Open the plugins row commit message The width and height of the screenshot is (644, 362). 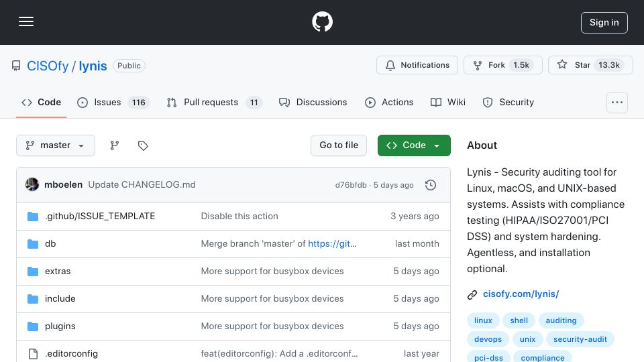point(272,326)
